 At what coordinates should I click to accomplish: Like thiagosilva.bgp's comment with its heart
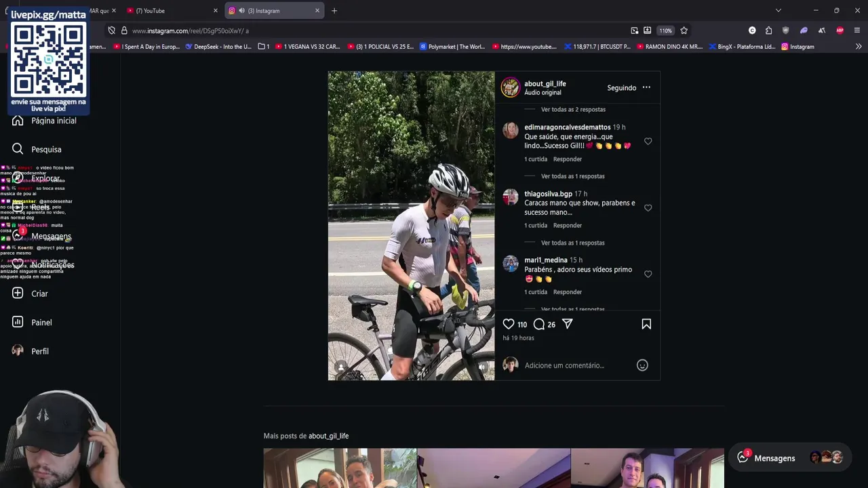click(x=648, y=208)
